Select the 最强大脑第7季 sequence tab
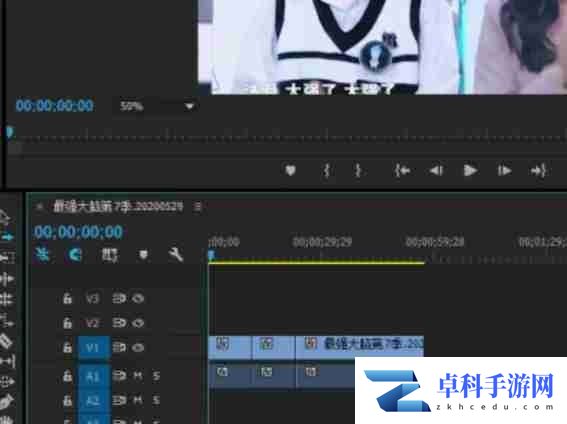 (x=118, y=207)
